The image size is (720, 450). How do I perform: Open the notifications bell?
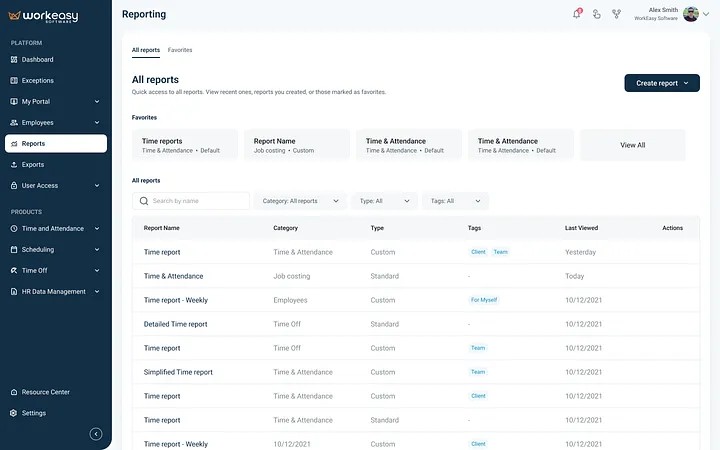pos(577,14)
